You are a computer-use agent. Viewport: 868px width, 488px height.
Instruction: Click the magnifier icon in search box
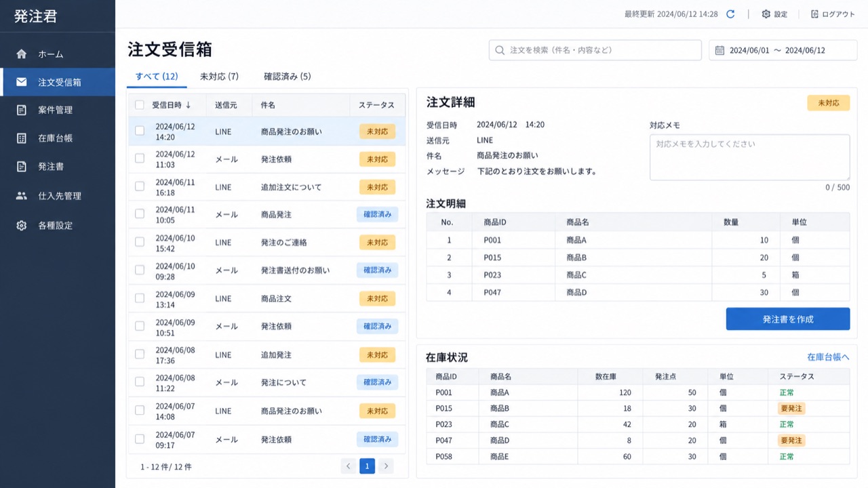tap(500, 50)
